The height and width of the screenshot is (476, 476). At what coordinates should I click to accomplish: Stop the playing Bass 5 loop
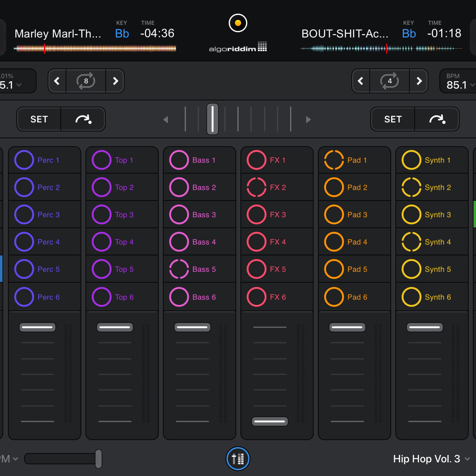pyautogui.click(x=179, y=269)
